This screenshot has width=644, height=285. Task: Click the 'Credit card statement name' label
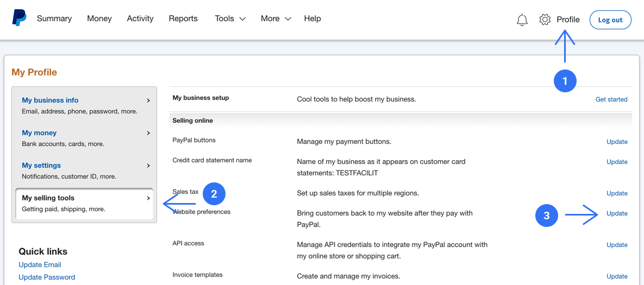pos(212,160)
